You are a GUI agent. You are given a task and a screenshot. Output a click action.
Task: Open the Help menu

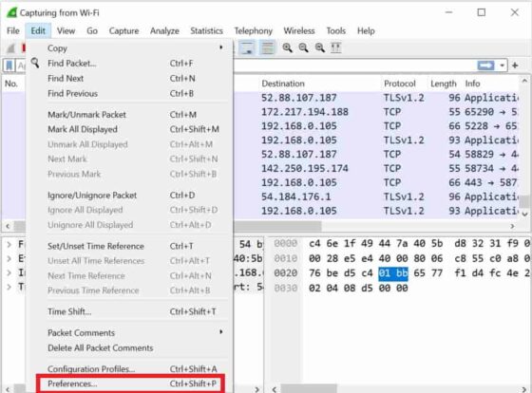[x=366, y=31]
